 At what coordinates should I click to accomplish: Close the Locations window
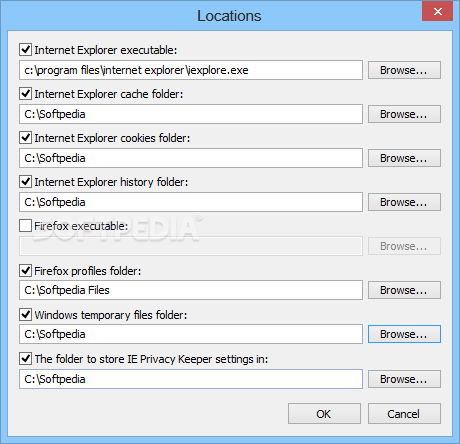tap(437, 11)
